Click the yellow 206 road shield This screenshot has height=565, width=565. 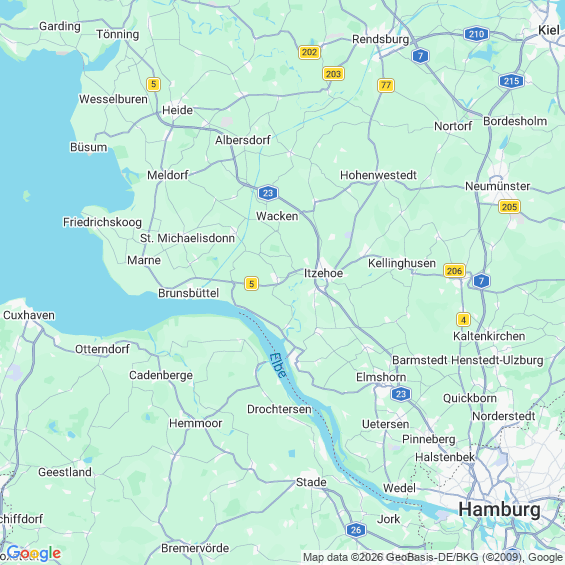454,271
